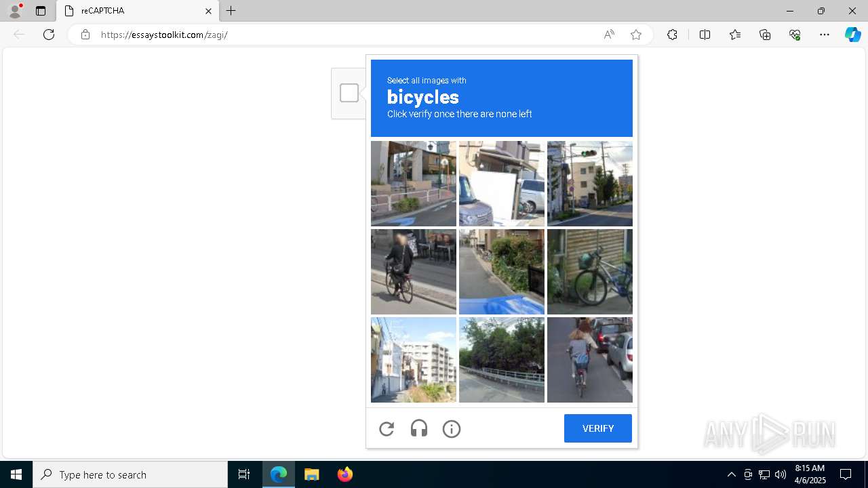Click the reCAPTCHA reload challenge icon
Viewport: 868px width, 488px height.
pos(387,428)
